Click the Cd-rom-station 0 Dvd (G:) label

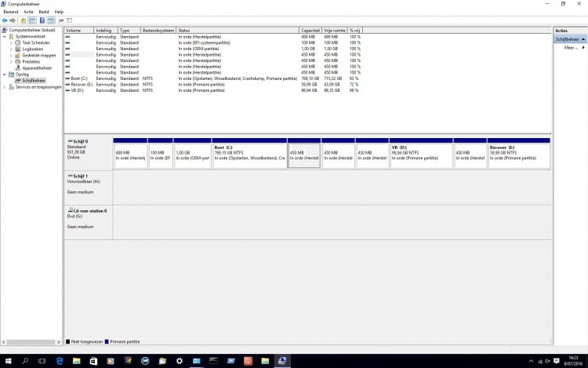click(88, 222)
